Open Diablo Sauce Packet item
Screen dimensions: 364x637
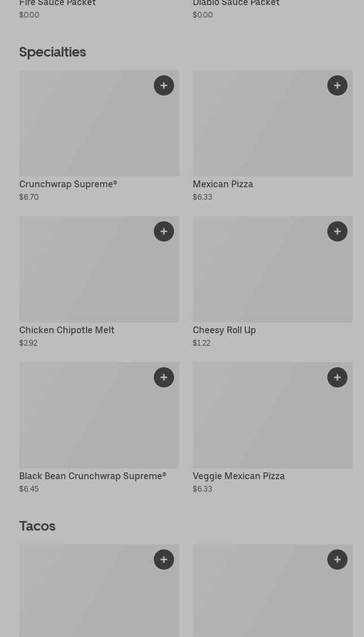(236, 3)
